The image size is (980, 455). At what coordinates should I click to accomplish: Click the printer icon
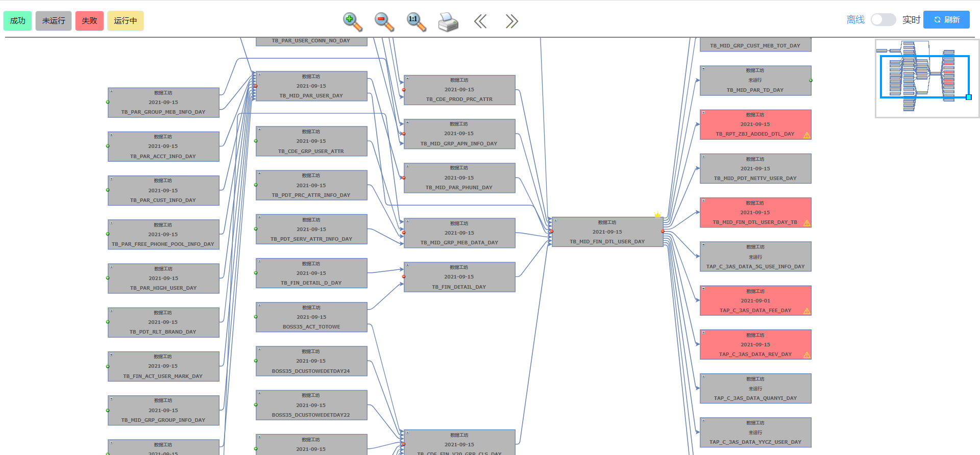pyautogui.click(x=448, y=22)
